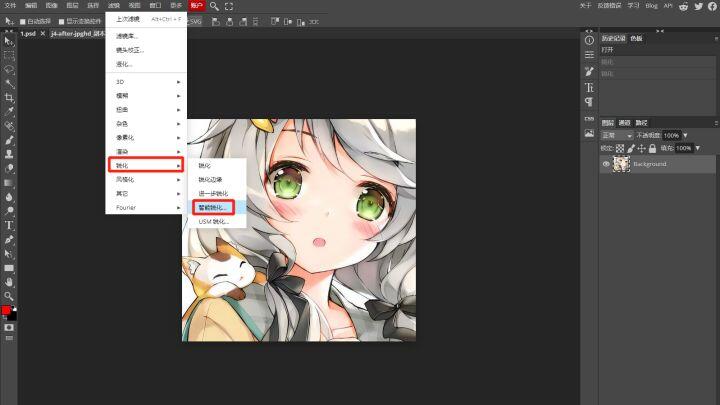Select the Dodge tool
720x405 pixels.
(9, 211)
